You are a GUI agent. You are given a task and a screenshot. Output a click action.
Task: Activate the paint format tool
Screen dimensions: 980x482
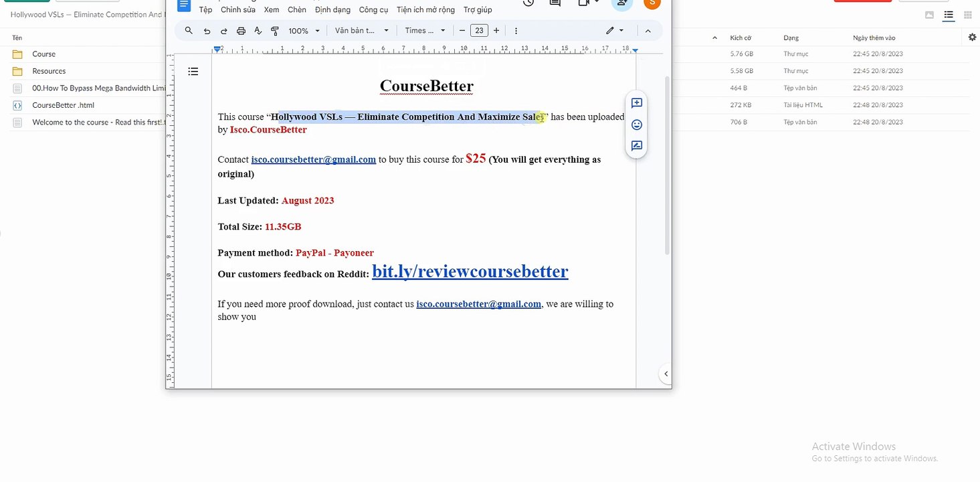(x=274, y=31)
